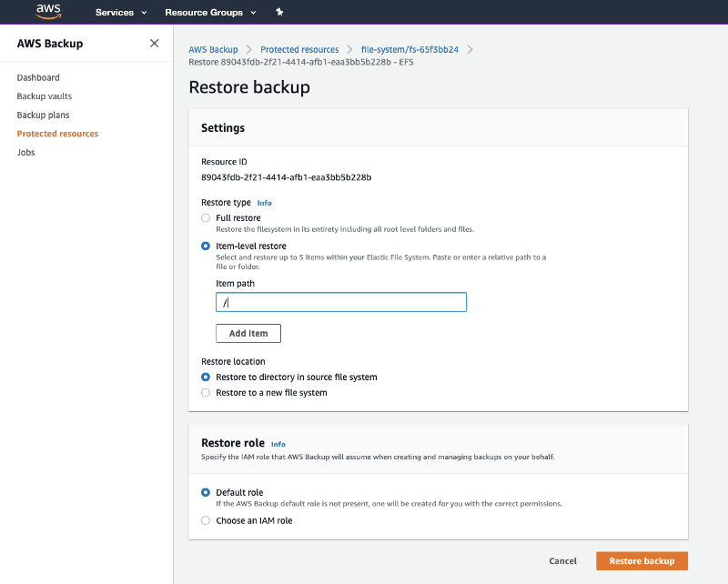Open the Resource Groups dropdown menu
This screenshot has height=584, width=728.
(210, 13)
